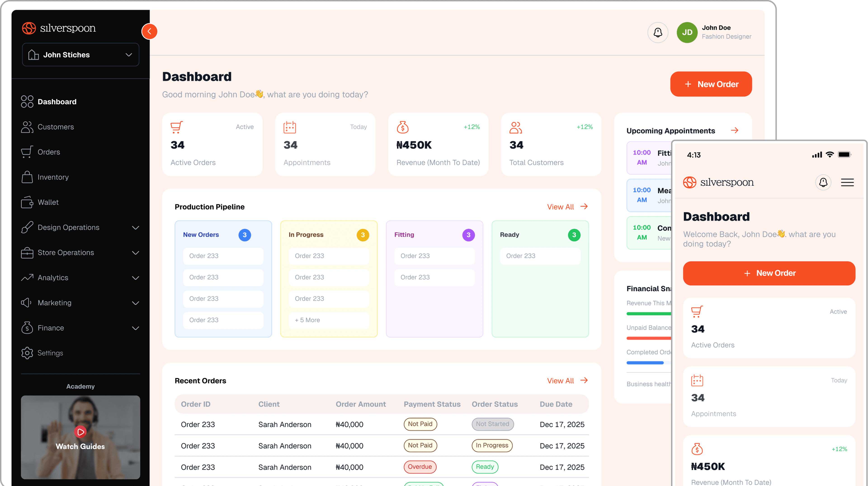The image size is (868, 486).
Task: Open notifications bell in the desktop header
Action: pos(658,32)
